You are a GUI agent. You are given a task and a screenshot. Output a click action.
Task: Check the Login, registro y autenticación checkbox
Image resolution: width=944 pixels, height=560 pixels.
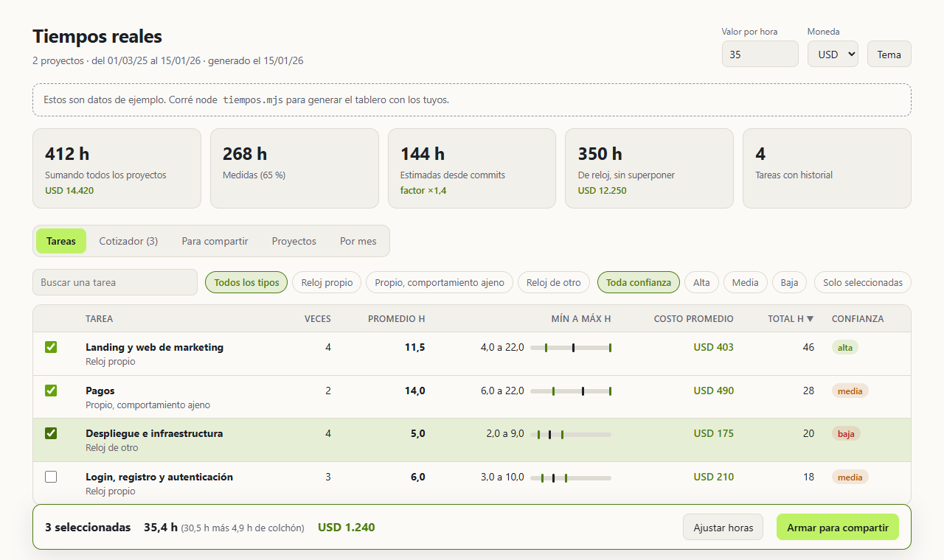click(51, 477)
